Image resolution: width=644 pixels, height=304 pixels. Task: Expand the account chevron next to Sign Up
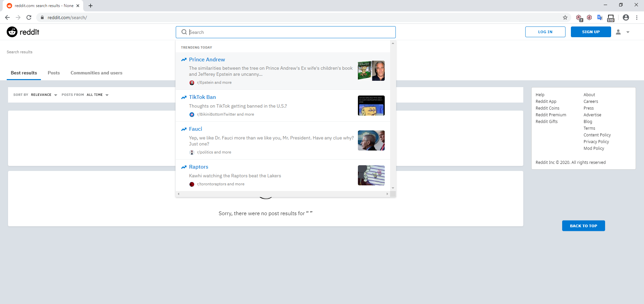[628, 32]
